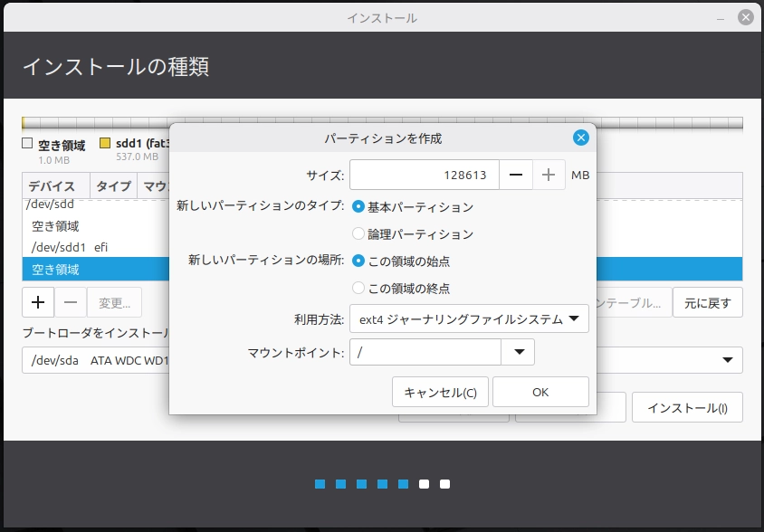Viewport: 764px width, 532px height.
Task: Open the bootloader device dropdown on the right
Action: tap(725, 360)
